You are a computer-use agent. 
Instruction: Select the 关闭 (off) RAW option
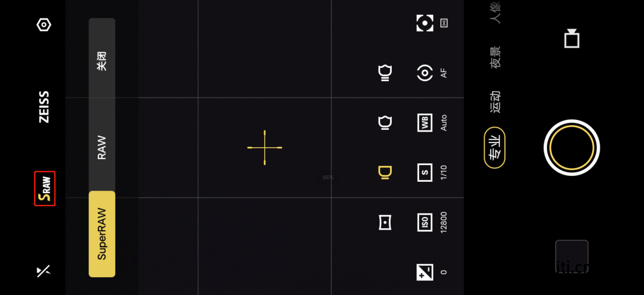click(x=102, y=60)
